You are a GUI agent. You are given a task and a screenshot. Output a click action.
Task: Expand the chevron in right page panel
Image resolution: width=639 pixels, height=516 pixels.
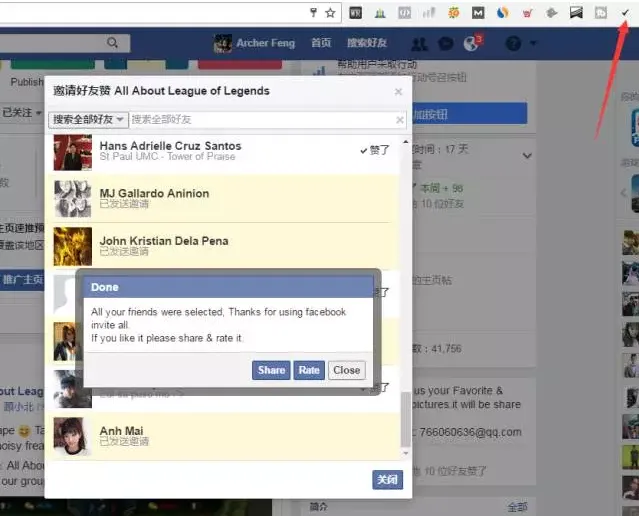click(527, 156)
